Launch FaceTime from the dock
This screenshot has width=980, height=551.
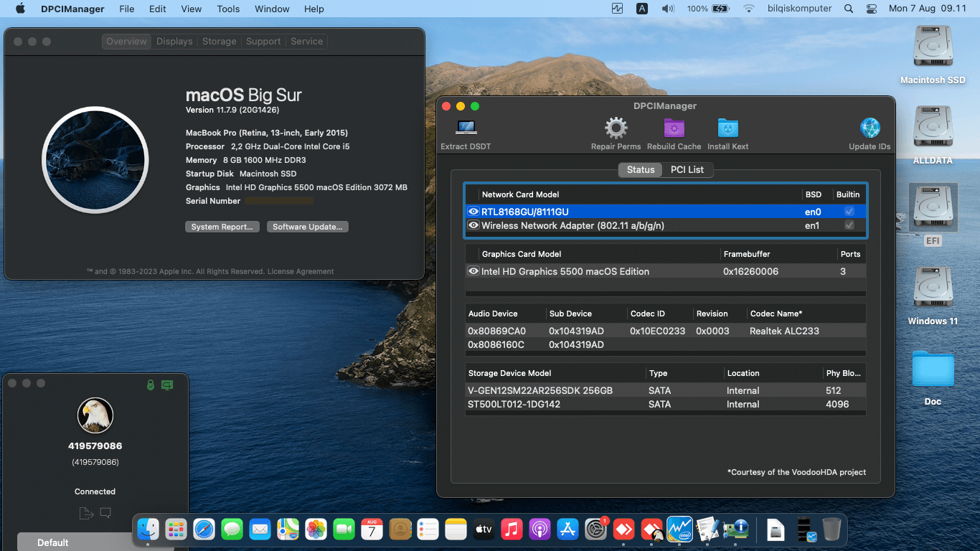(x=344, y=529)
